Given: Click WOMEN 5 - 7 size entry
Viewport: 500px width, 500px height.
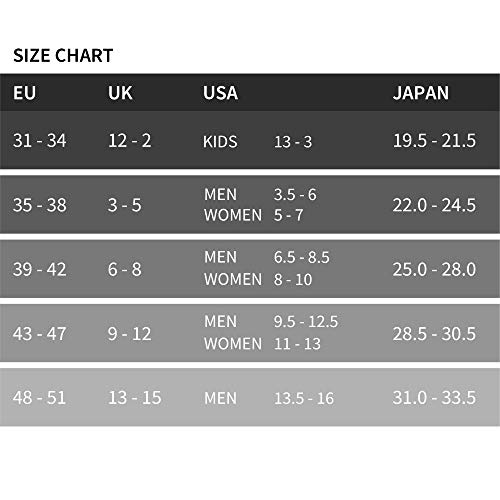Looking at the screenshot, I should click(254, 215).
